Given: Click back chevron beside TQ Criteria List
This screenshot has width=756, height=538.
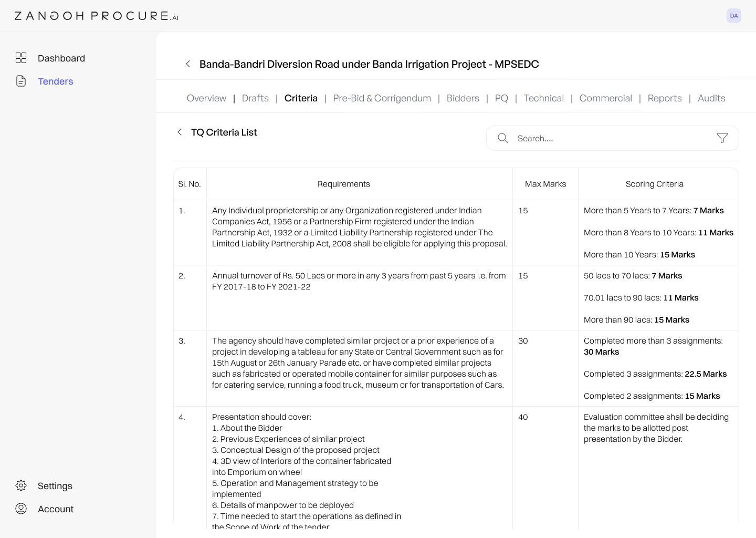Looking at the screenshot, I should tap(180, 132).
